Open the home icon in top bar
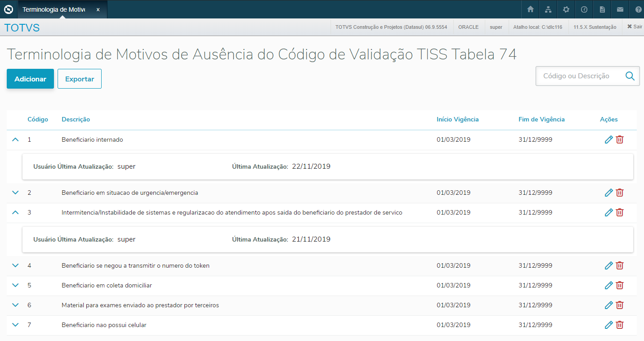644x341 pixels. [530, 9]
